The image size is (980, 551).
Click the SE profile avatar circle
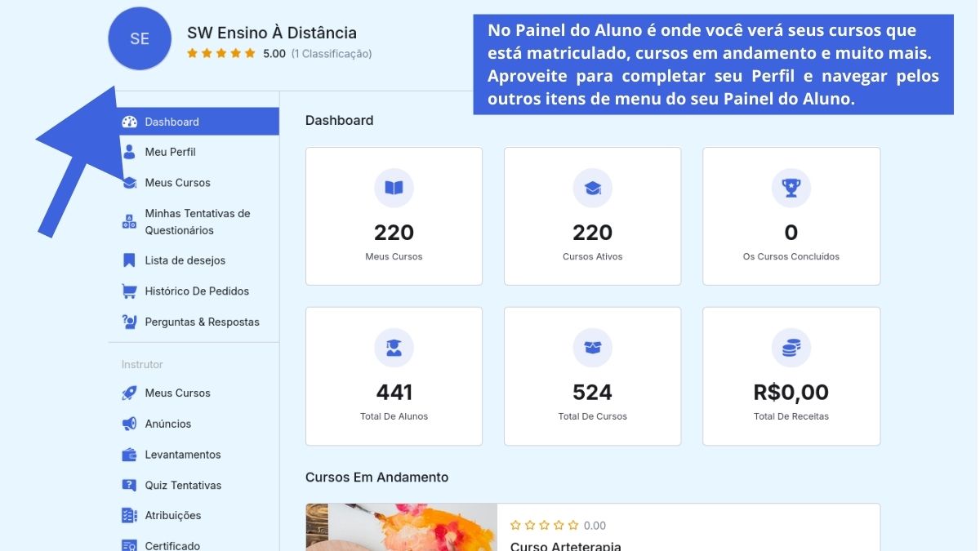click(x=140, y=38)
